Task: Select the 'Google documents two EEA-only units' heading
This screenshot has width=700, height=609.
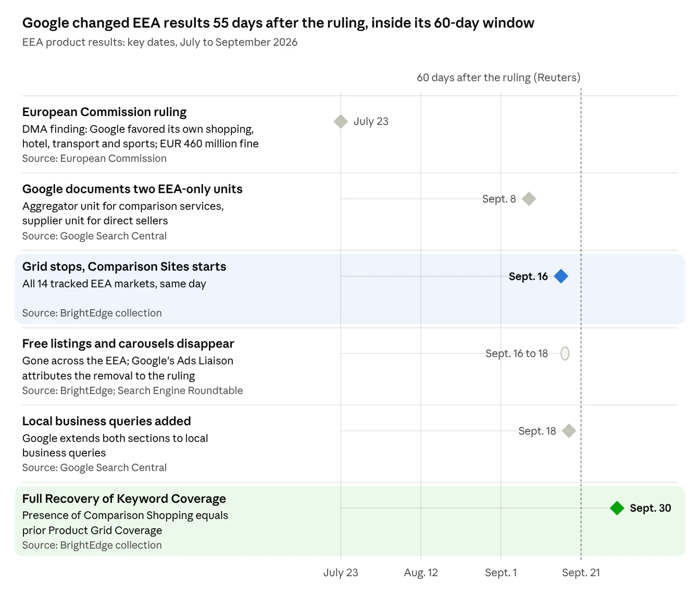Action: click(132, 189)
